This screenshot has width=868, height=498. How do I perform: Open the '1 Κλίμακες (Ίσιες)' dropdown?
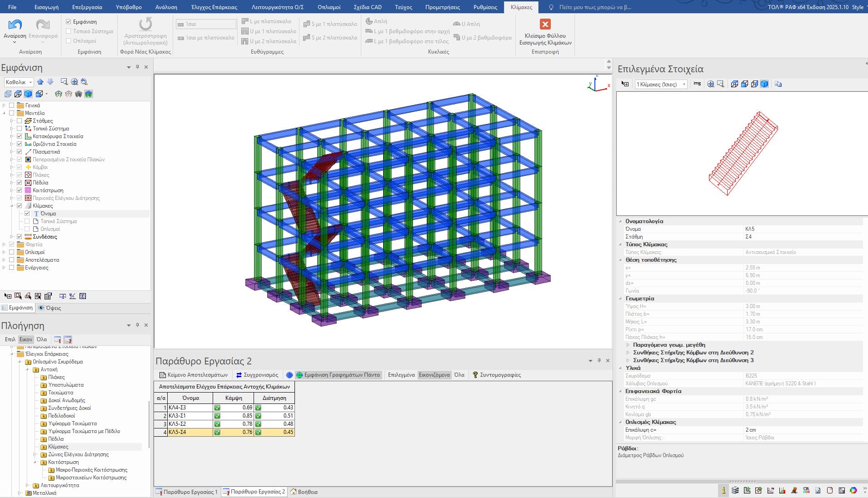click(684, 85)
